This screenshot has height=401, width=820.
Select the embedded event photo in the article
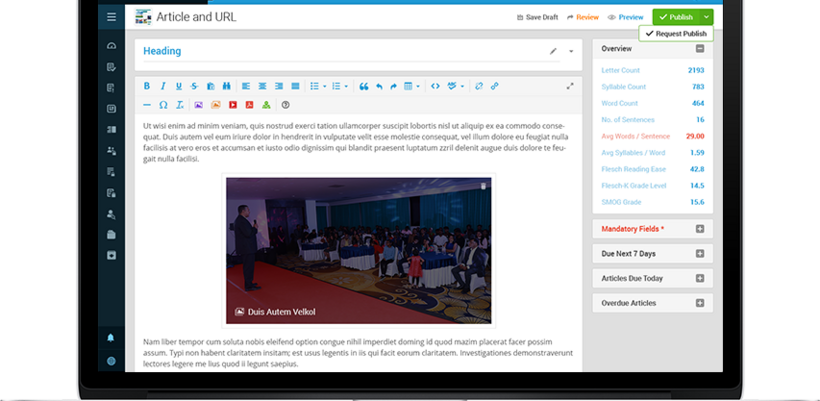click(x=358, y=250)
